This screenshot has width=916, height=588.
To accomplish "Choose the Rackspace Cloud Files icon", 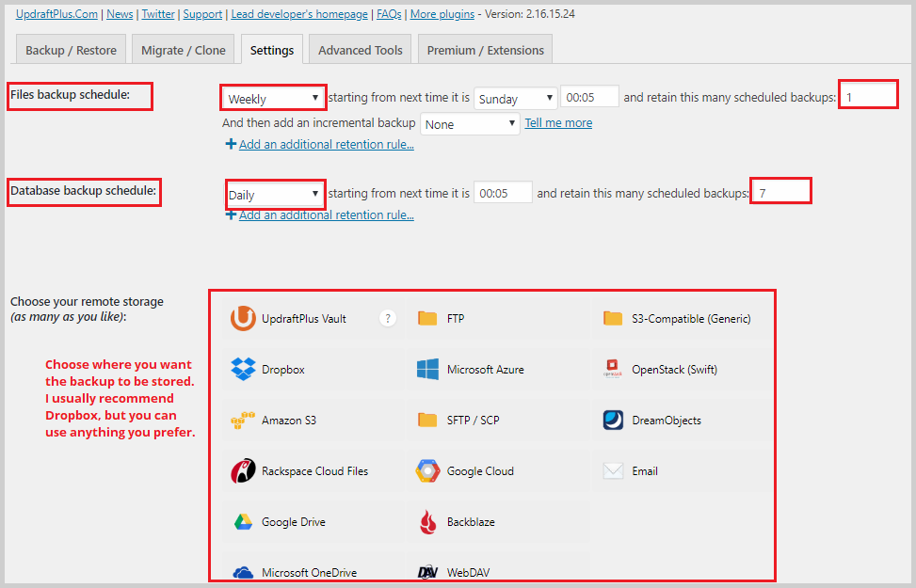I will coord(243,470).
